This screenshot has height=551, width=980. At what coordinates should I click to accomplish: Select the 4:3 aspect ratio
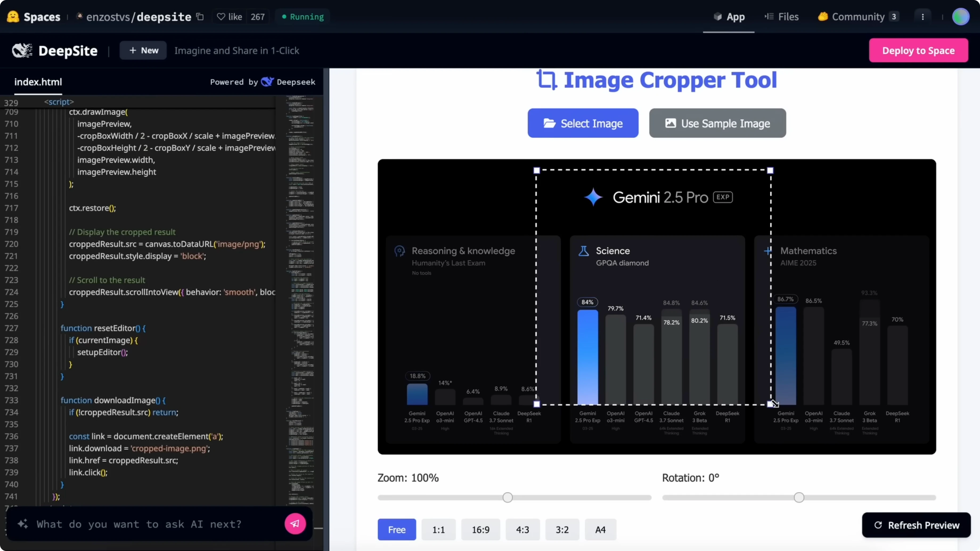[x=522, y=529]
